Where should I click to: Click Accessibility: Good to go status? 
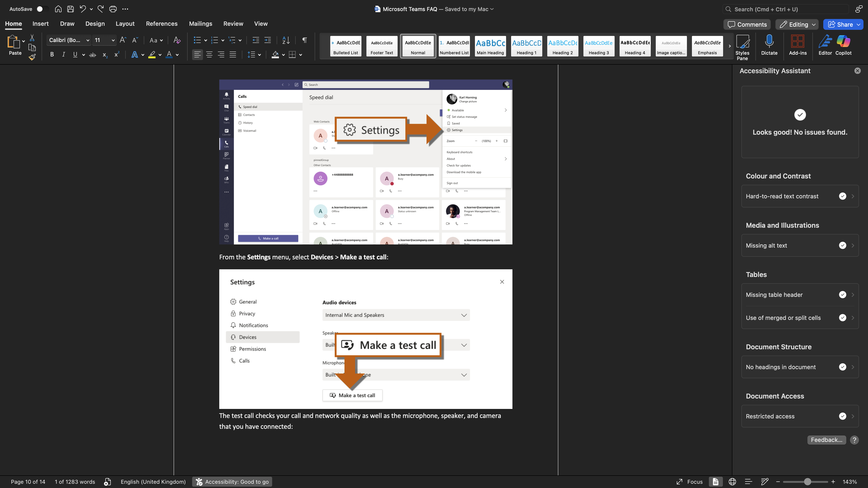pos(232,482)
